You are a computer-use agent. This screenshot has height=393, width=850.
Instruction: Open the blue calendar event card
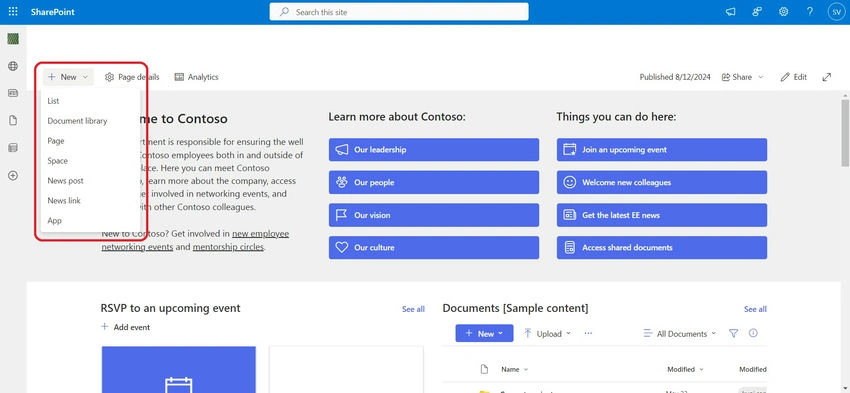click(178, 370)
